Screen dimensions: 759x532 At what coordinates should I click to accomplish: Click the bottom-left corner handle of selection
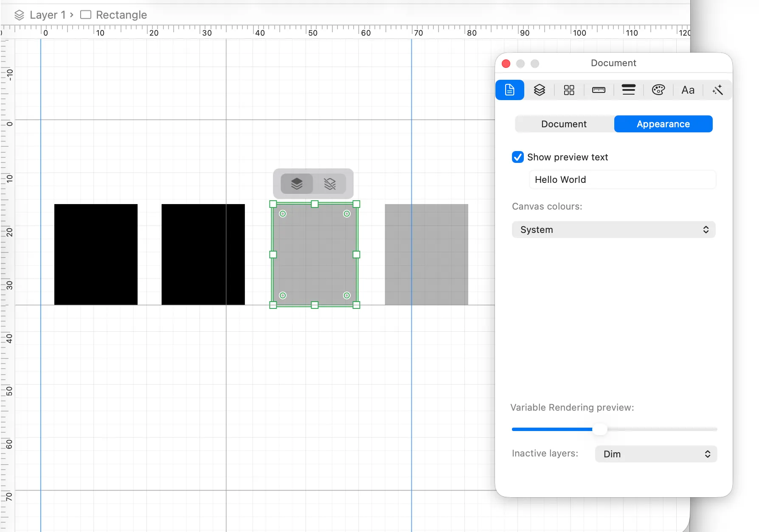click(x=273, y=305)
